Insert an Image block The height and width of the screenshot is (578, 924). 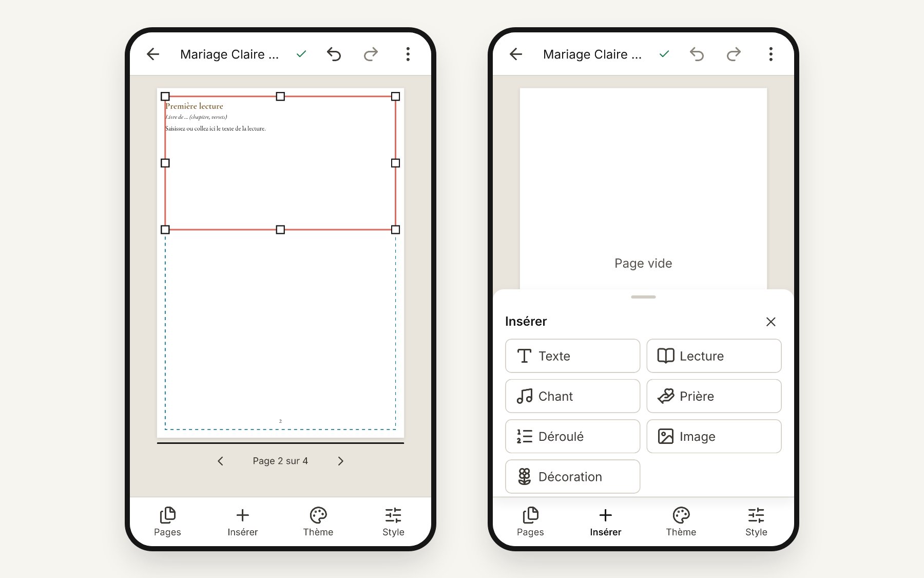pos(714,436)
